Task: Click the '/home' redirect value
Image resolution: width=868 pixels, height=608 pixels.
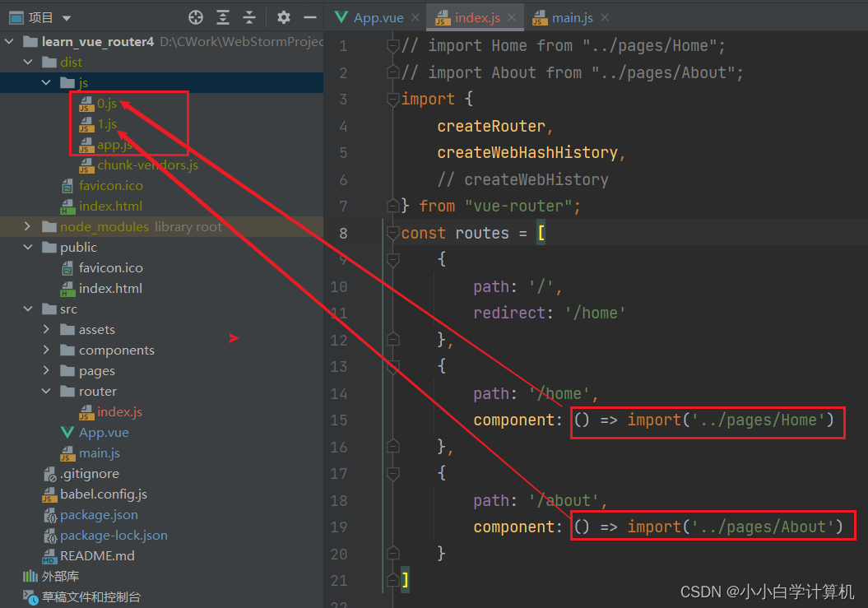Action: [595, 313]
